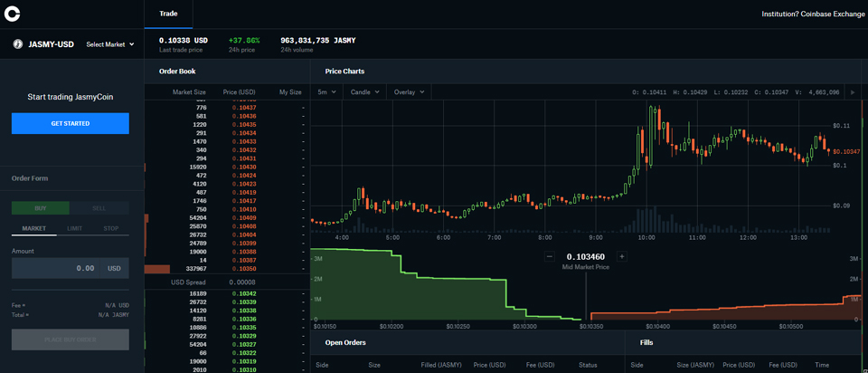
Task: Click the chart scroll-right arrow icon
Action: 853,92
